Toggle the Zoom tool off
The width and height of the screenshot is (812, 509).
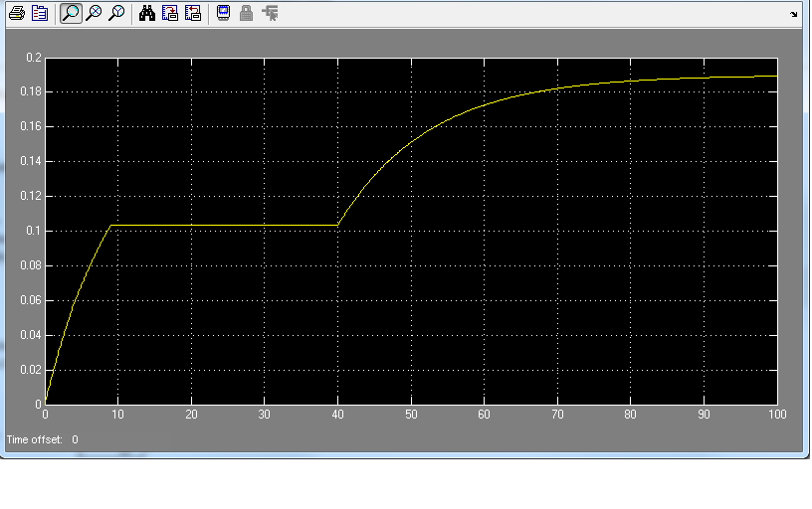point(71,14)
